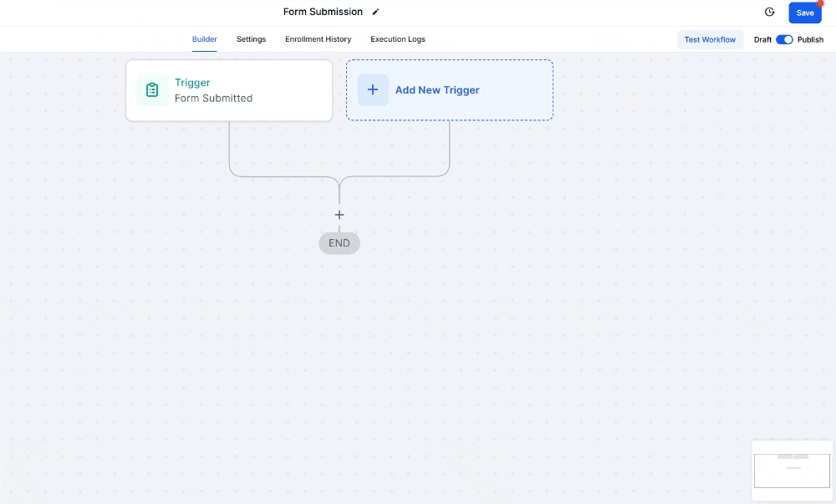836x504 pixels.
Task: View the Execution Logs tab
Action: (x=398, y=39)
